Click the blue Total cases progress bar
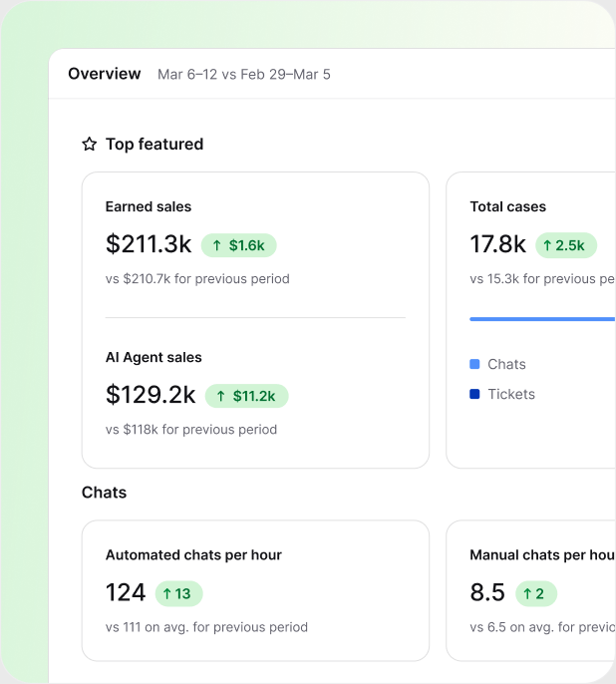The height and width of the screenshot is (684, 616). 542,319
